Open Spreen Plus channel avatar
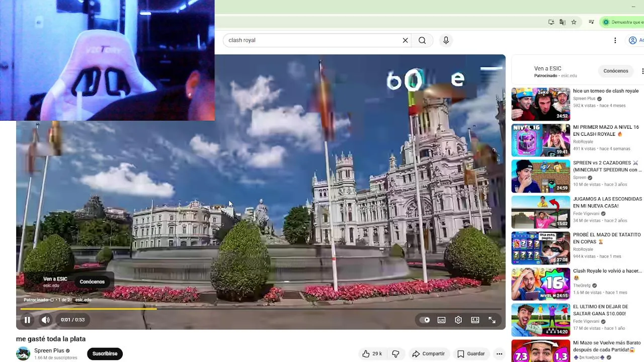Screen dimensions: 644x362 23,354
